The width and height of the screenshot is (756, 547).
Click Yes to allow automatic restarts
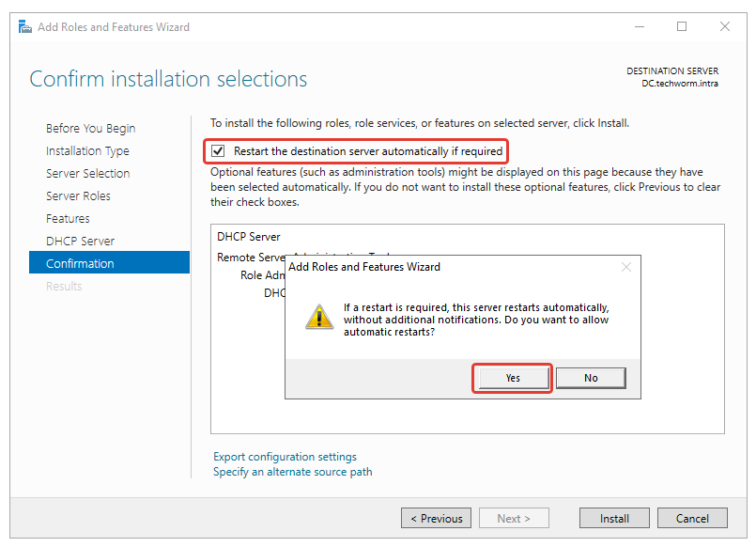(x=512, y=378)
